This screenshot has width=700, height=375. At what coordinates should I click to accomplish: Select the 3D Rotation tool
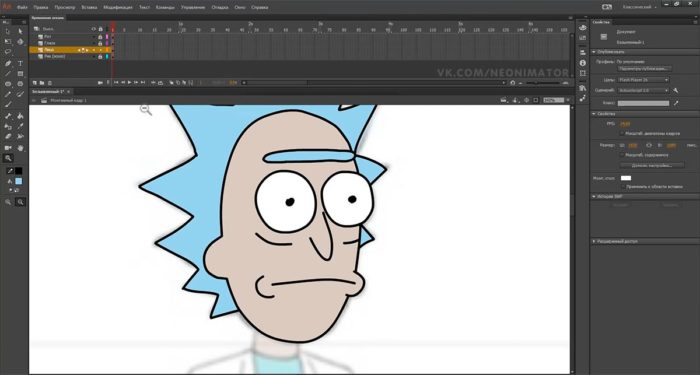pos(20,42)
